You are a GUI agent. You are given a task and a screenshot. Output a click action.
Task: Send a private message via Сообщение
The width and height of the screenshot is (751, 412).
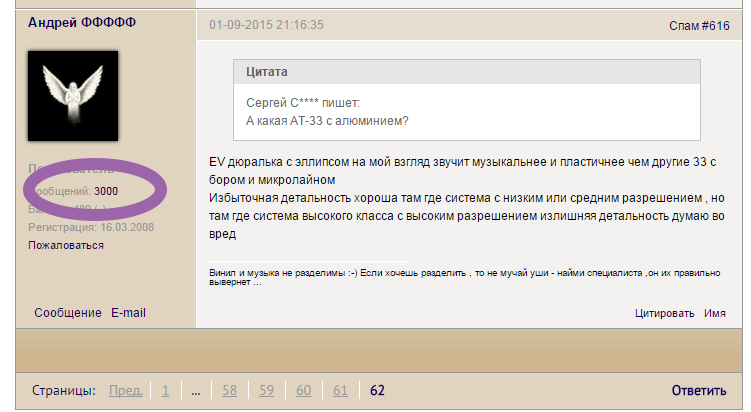68,313
